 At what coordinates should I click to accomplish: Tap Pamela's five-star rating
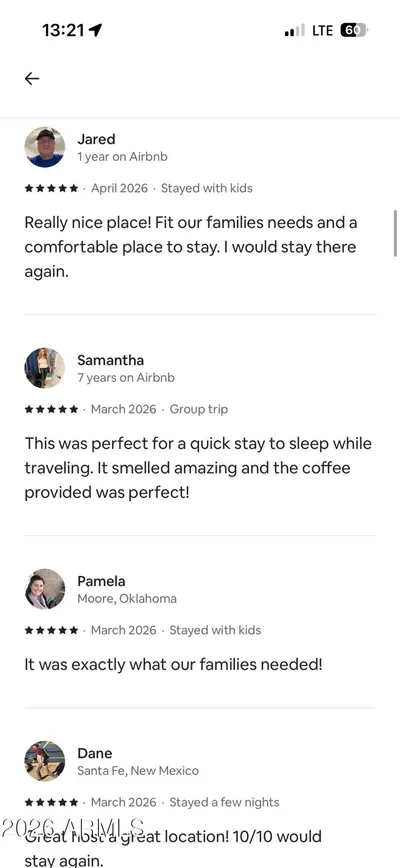click(x=51, y=631)
